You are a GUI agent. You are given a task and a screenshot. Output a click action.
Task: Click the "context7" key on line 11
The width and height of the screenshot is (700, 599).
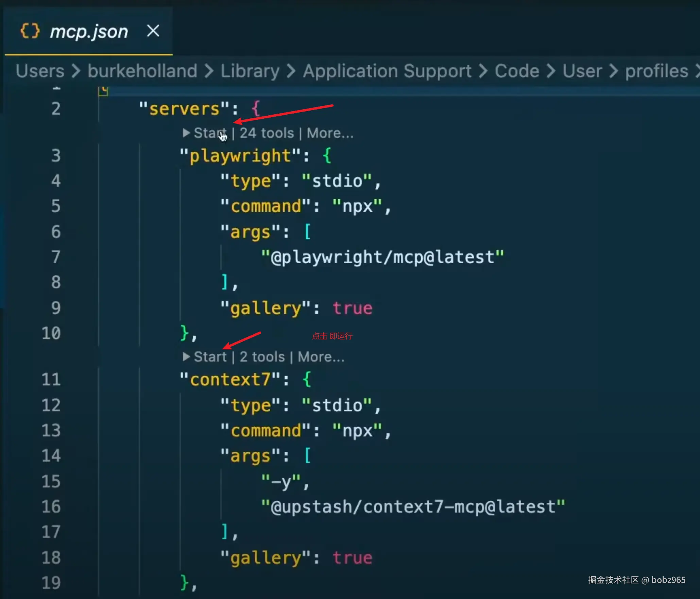230,379
